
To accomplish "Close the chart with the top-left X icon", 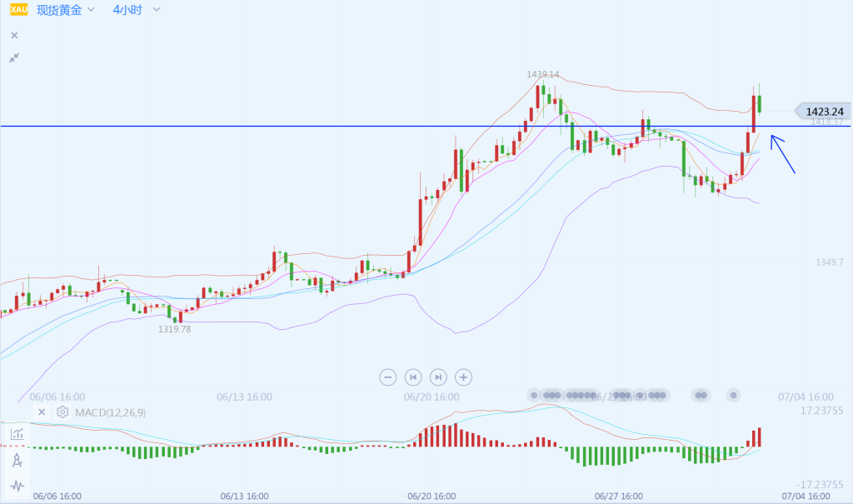I will point(15,35).
